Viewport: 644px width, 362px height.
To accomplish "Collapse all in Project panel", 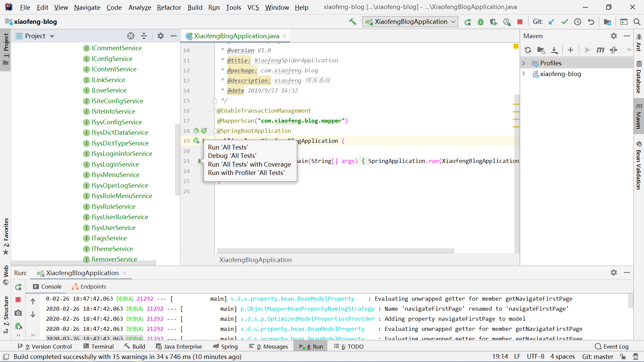I will 144,36.
